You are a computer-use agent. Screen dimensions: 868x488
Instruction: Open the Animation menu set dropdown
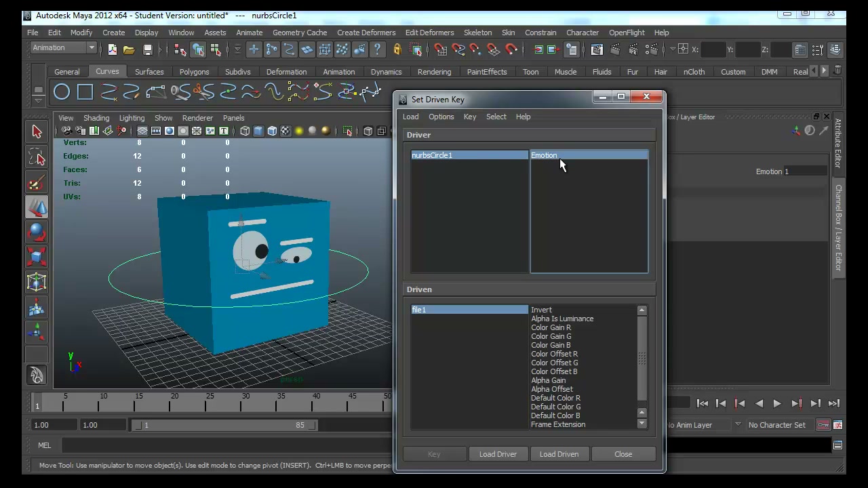(64, 47)
